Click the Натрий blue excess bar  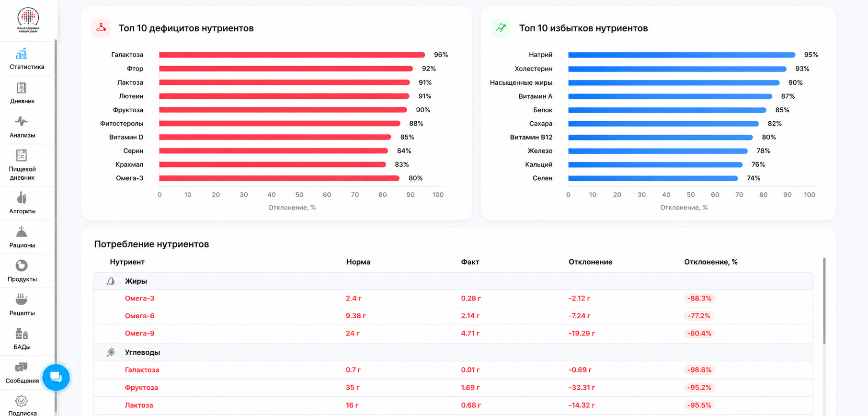click(x=682, y=55)
